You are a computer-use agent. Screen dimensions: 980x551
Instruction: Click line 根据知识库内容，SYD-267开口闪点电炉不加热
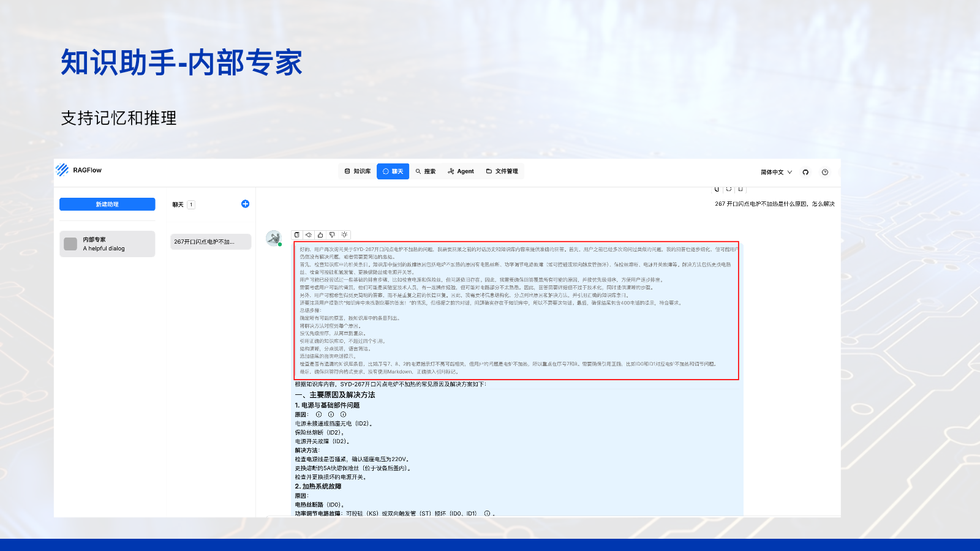pyautogui.click(x=391, y=384)
